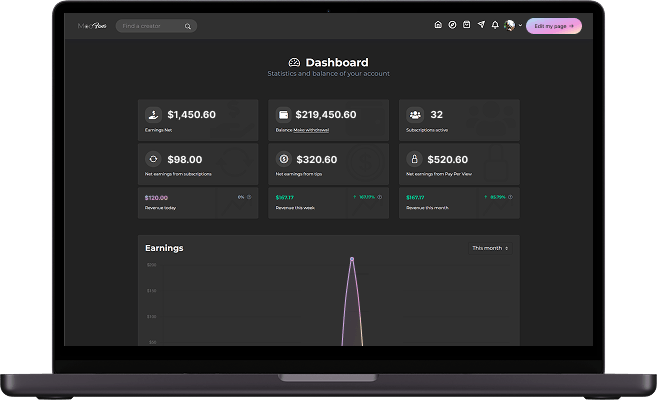The height and width of the screenshot is (401, 657).
Task: Click the $320.60 tips earnings value
Action: click(x=317, y=159)
